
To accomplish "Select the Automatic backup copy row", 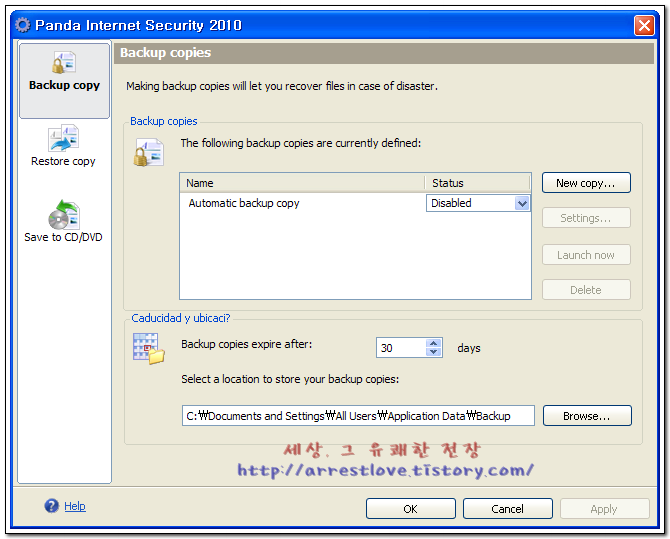I will 303,203.
